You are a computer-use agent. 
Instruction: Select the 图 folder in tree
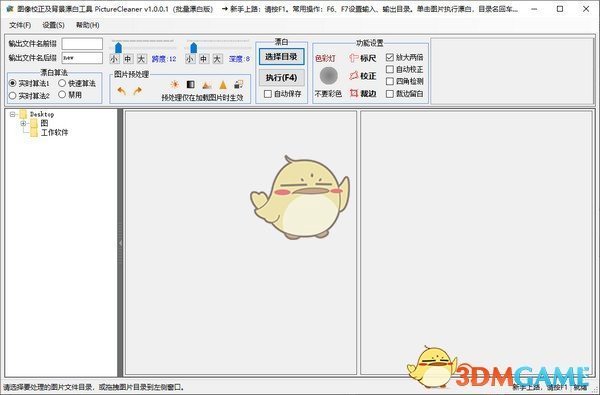[x=44, y=123]
